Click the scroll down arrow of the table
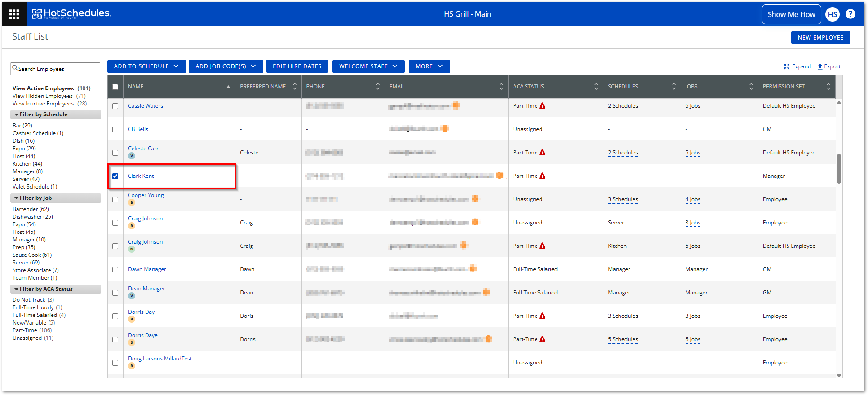Image resolution: width=868 pixels, height=395 pixels. (839, 376)
